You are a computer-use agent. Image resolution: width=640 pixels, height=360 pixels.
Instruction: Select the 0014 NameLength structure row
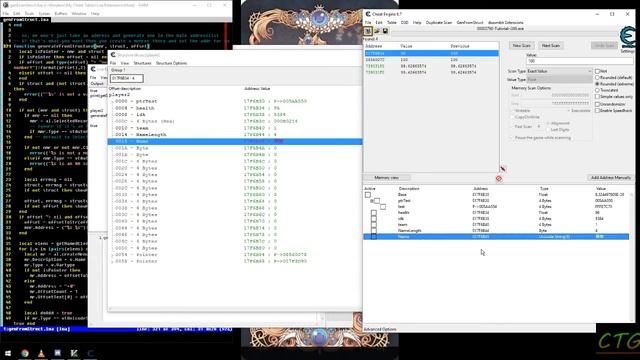pos(235,135)
